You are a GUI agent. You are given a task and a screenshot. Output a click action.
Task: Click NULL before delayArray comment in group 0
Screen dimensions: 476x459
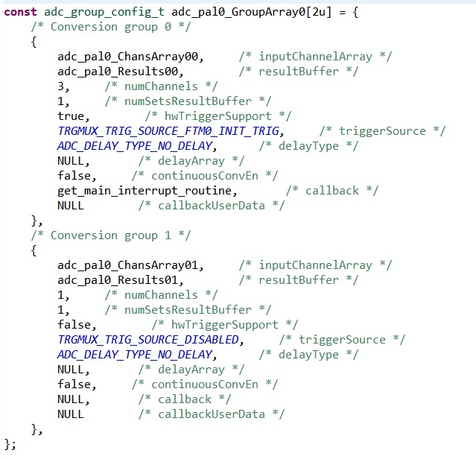[x=71, y=161]
